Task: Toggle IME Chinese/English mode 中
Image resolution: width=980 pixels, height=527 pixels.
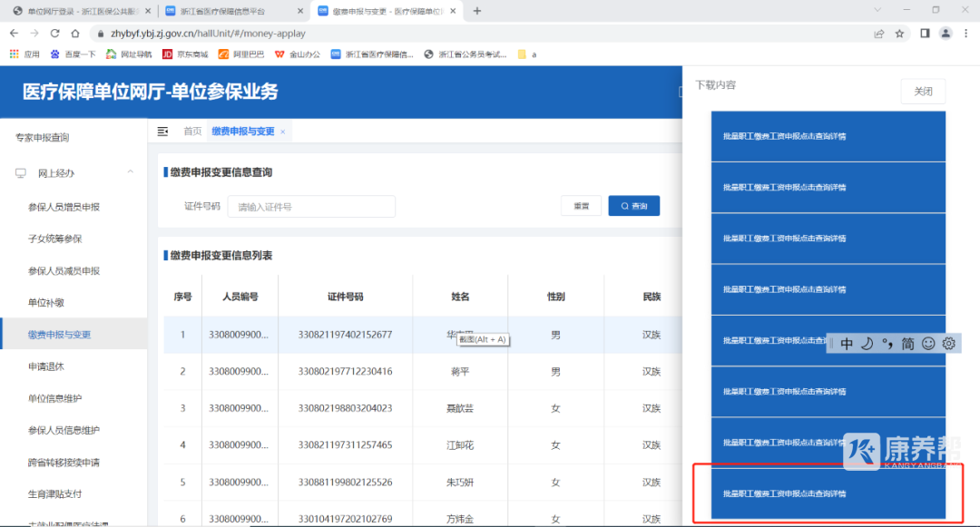Action: [x=847, y=344]
